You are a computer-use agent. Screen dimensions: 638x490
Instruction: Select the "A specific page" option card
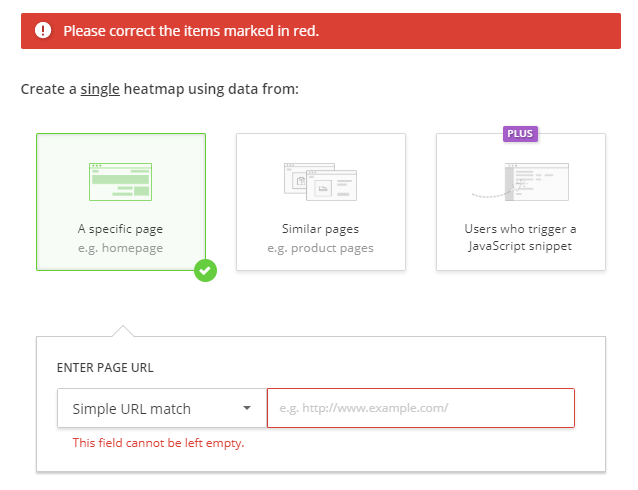pos(120,202)
